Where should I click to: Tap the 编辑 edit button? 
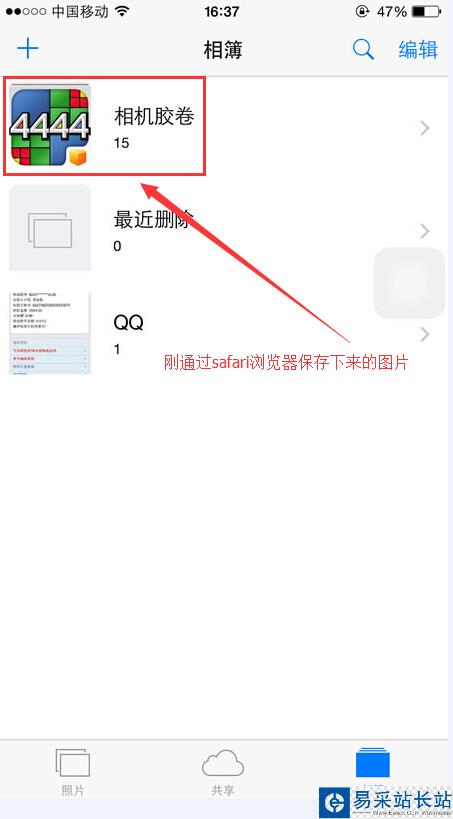pyautogui.click(x=417, y=50)
